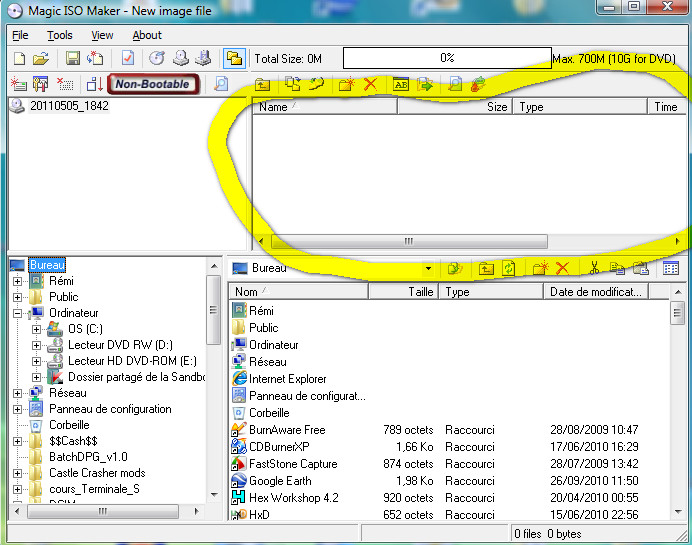Click the scissors cut icon

(x=594, y=268)
